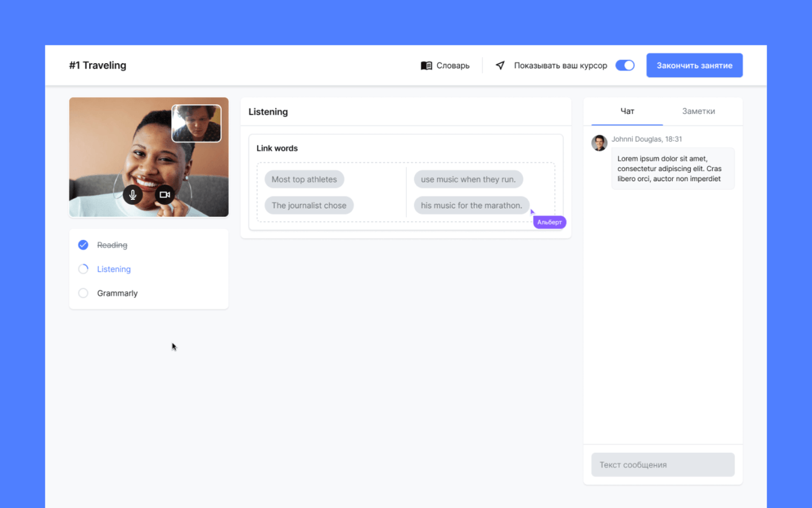Select the empty circle next to Grammarly
This screenshot has width=812, height=508.
click(83, 293)
